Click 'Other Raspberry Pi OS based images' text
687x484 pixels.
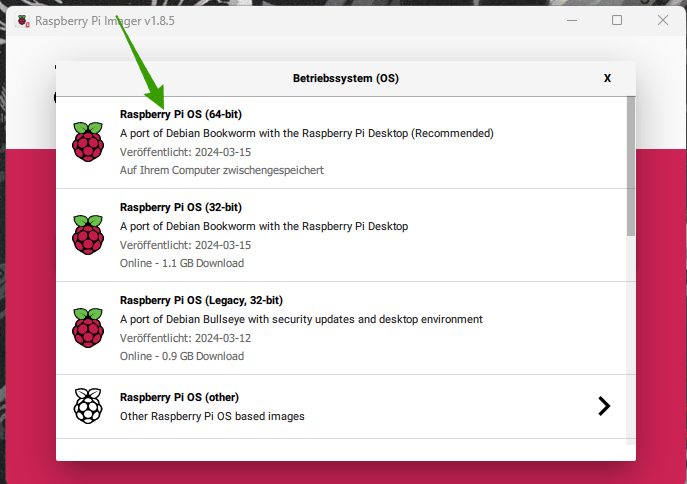point(212,416)
